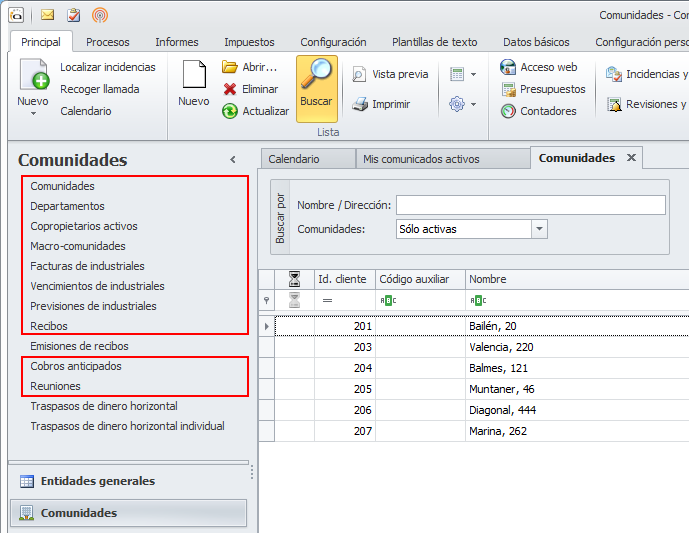Click the ABC filter icon under Código auxiliar
This screenshot has height=533, width=689.
388,301
